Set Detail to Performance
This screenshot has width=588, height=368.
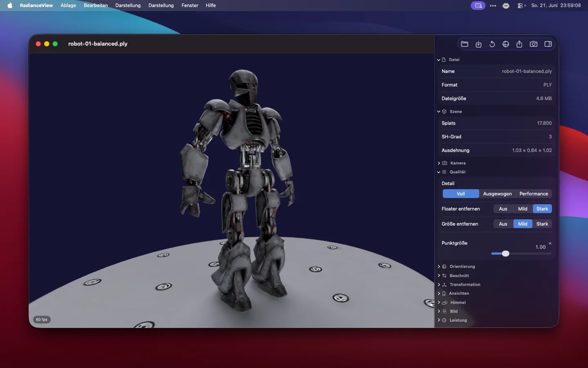(533, 194)
